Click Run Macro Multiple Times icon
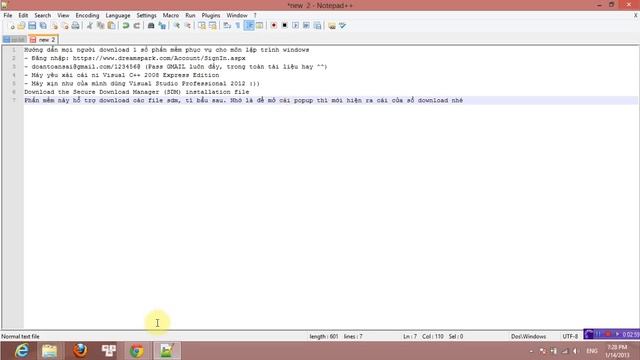Viewport: 640px width, 360px height. point(306,26)
